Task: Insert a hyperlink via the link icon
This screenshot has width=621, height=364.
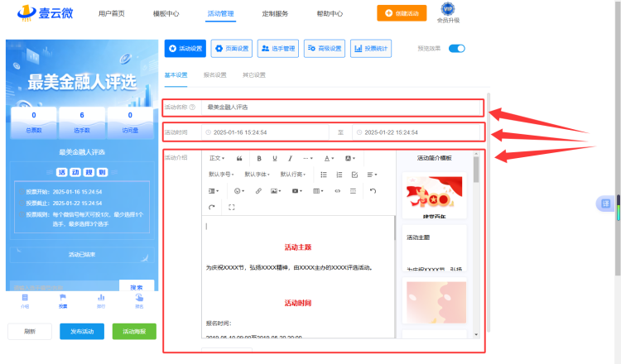Action: coord(258,191)
